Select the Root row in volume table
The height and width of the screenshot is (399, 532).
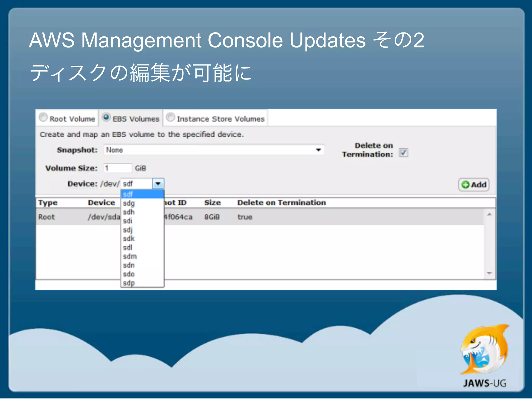pyautogui.click(x=260, y=217)
